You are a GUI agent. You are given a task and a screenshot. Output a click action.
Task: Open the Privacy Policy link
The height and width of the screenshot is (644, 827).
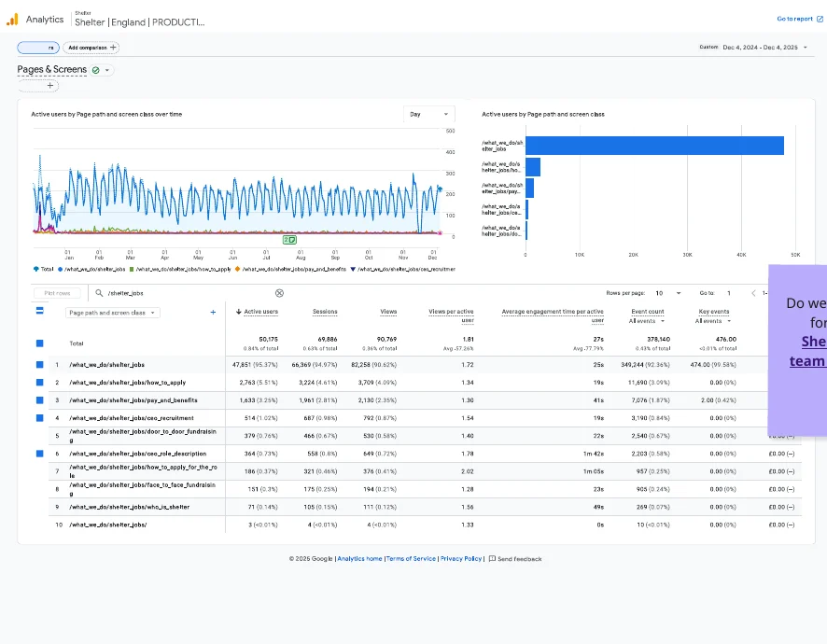tap(461, 558)
